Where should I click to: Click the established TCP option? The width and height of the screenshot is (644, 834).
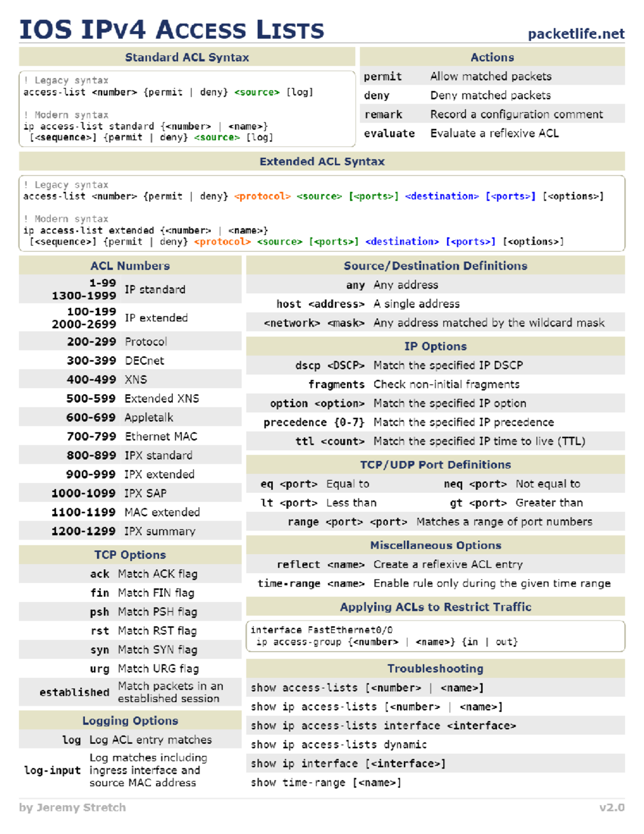pyautogui.click(x=74, y=692)
